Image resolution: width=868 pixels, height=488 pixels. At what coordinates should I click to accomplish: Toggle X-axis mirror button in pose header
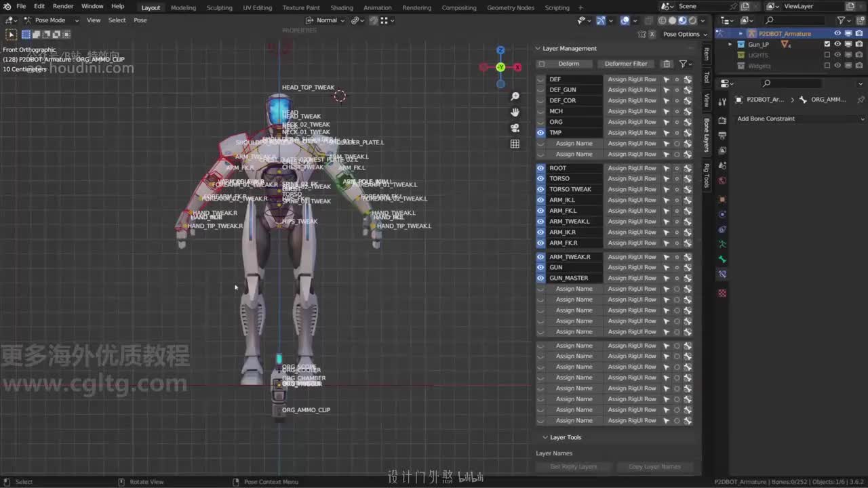pos(652,34)
